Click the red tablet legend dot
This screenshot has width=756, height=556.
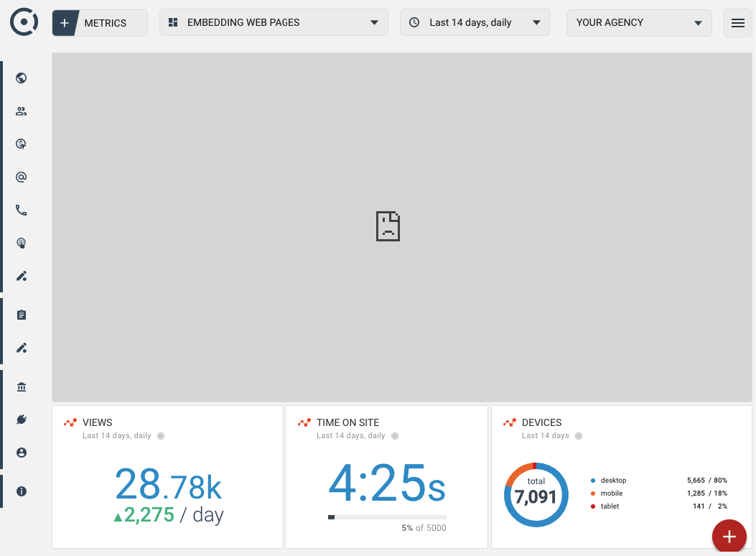tap(593, 506)
